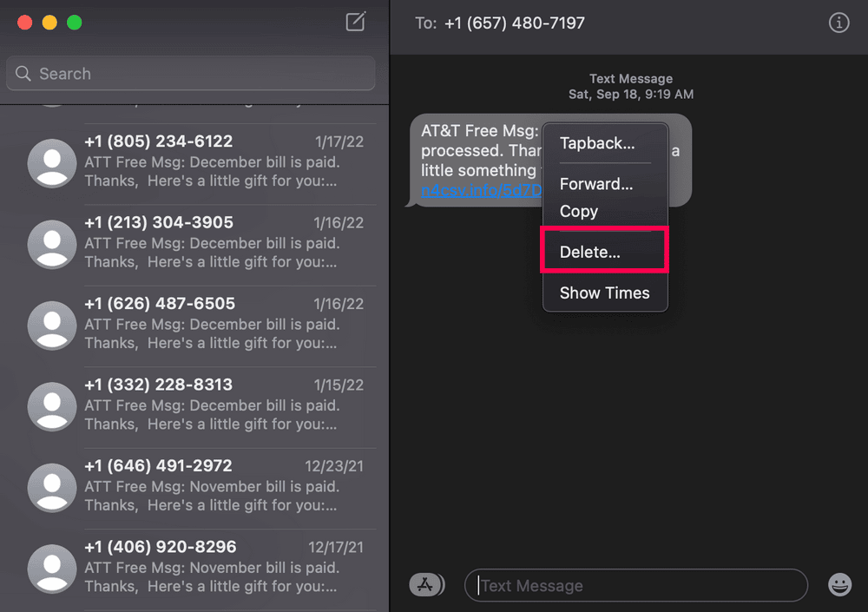Click the avatar for +1 (406) 920-8296
This screenshot has width=868, height=612.
[x=51, y=569]
